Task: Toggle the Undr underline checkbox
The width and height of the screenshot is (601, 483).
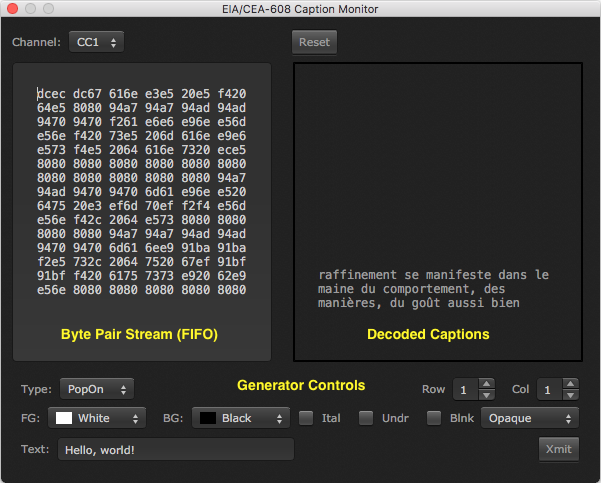Action: click(367, 418)
